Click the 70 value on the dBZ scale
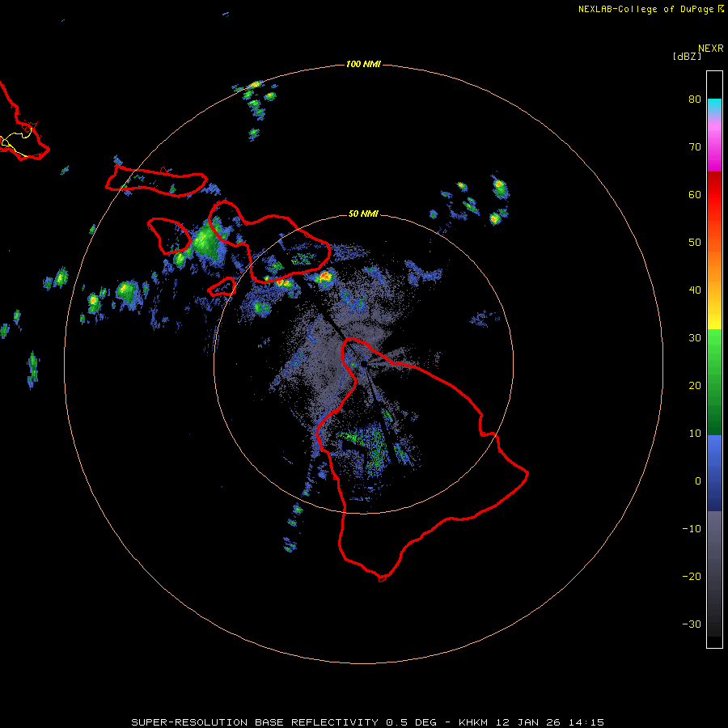The height and width of the screenshot is (728, 728). [695, 147]
